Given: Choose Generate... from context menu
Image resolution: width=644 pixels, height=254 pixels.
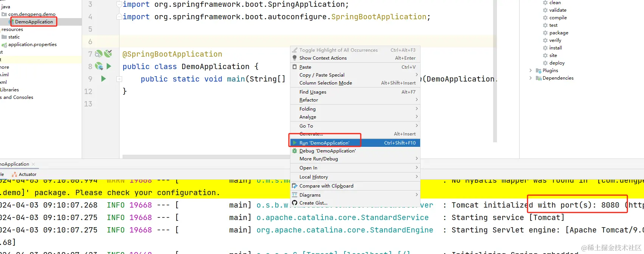Looking at the screenshot, I should (x=355, y=134).
